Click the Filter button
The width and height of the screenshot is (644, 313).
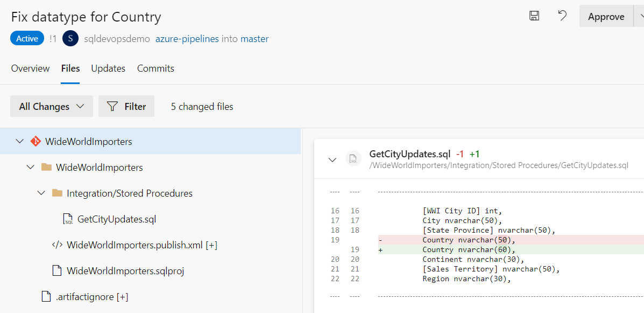click(126, 107)
